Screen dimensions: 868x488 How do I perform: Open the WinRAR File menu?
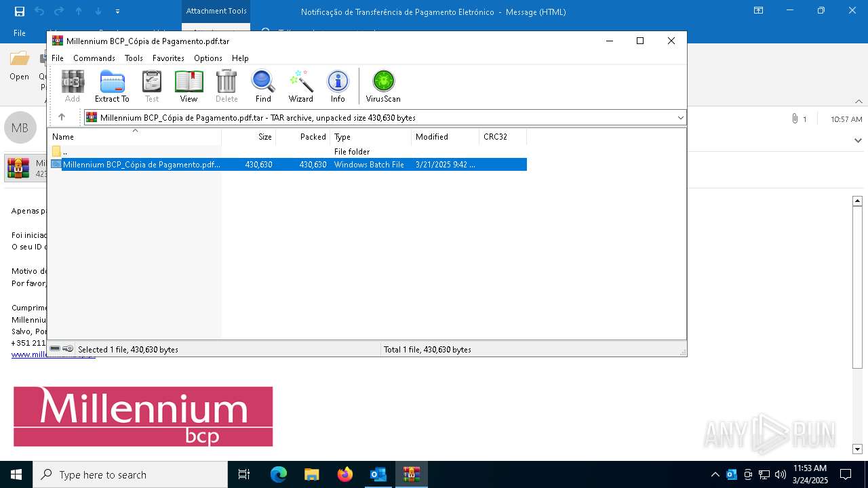(58, 58)
